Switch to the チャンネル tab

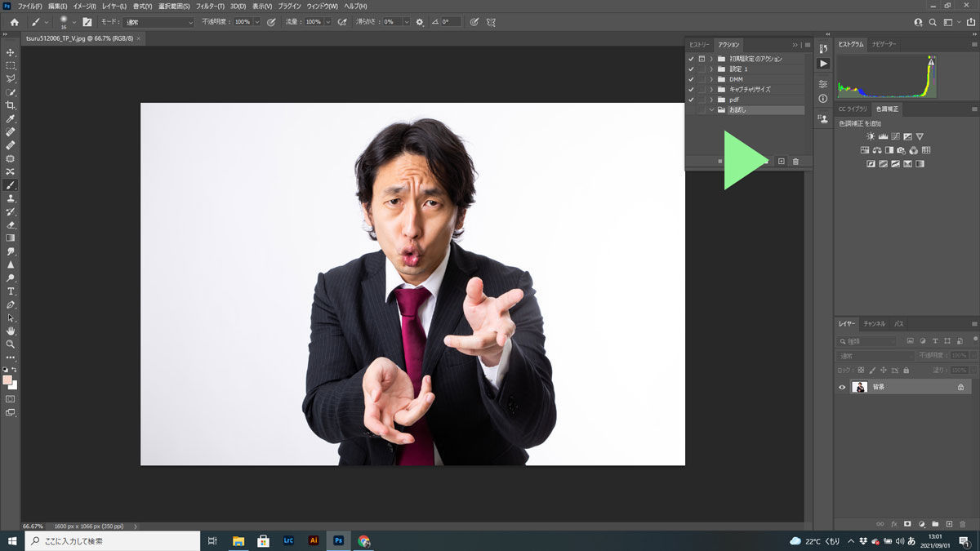click(x=875, y=323)
